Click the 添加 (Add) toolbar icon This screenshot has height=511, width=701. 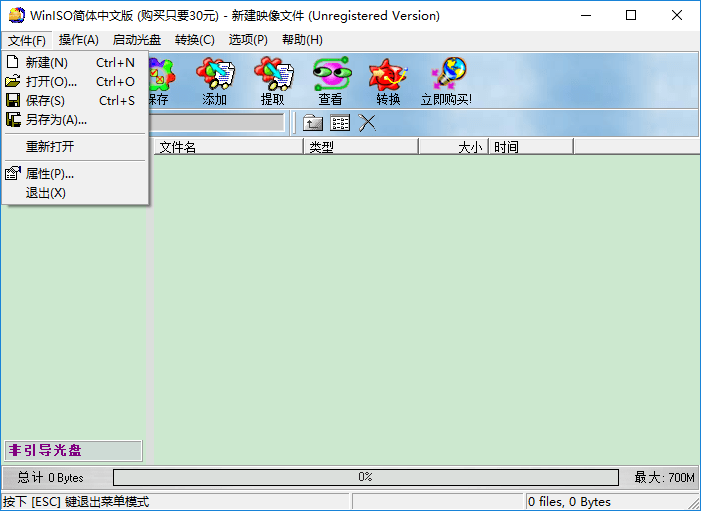point(215,80)
